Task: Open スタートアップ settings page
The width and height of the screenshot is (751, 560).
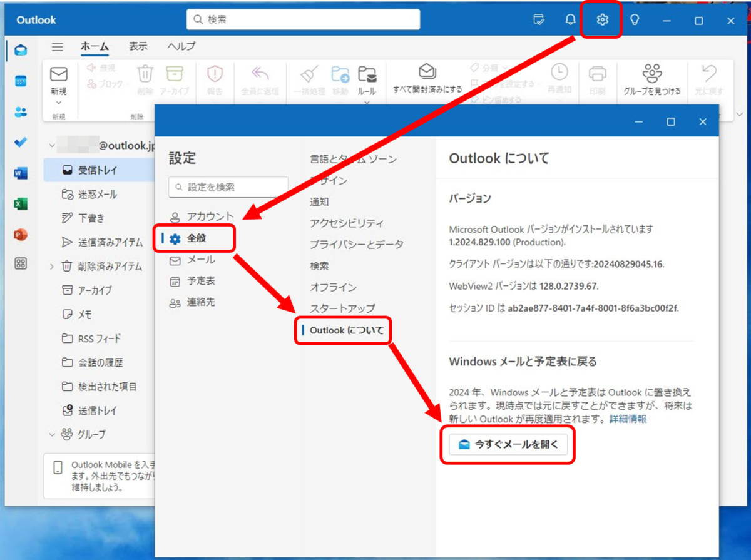Action: [342, 308]
